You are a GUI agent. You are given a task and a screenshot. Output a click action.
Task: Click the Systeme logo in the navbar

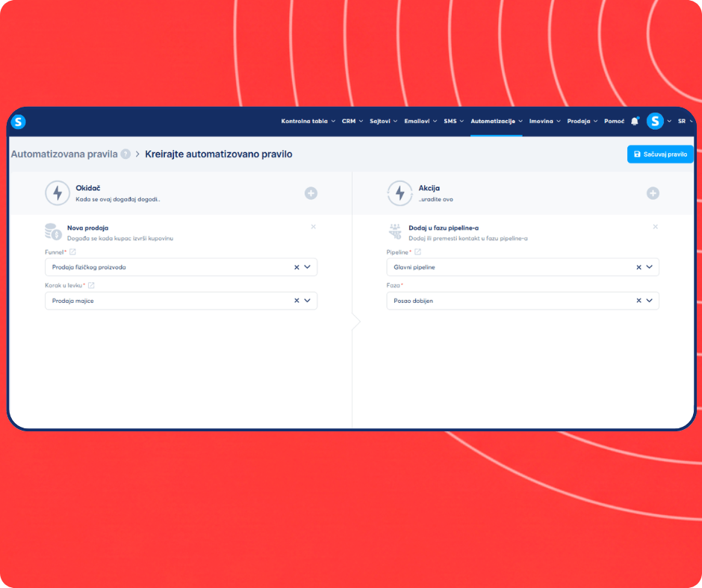(19, 122)
